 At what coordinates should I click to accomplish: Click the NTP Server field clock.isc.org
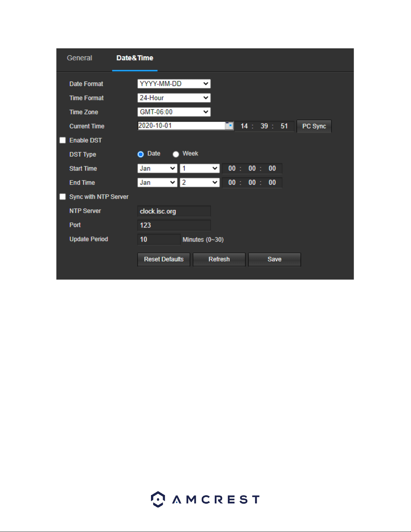click(x=174, y=211)
